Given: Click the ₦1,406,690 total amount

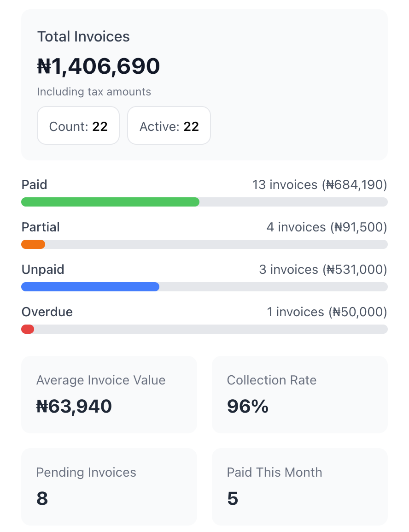Looking at the screenshot, I should coord(98,66).
